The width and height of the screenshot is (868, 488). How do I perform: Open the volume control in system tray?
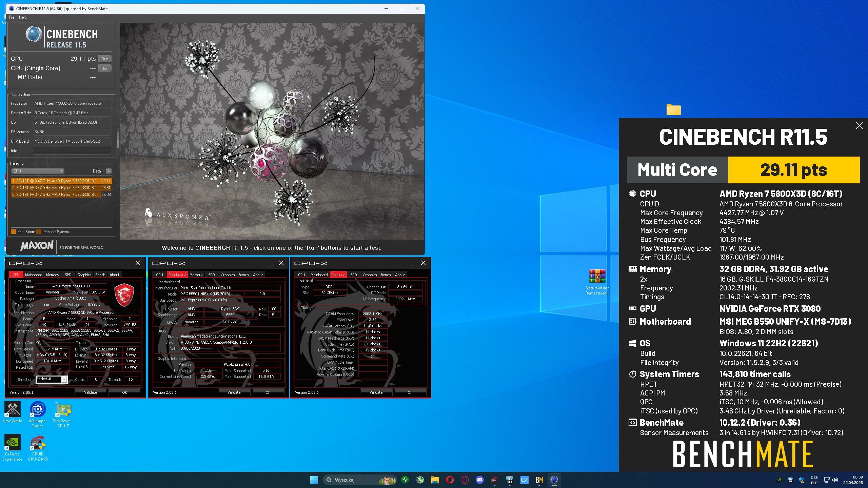835,480
